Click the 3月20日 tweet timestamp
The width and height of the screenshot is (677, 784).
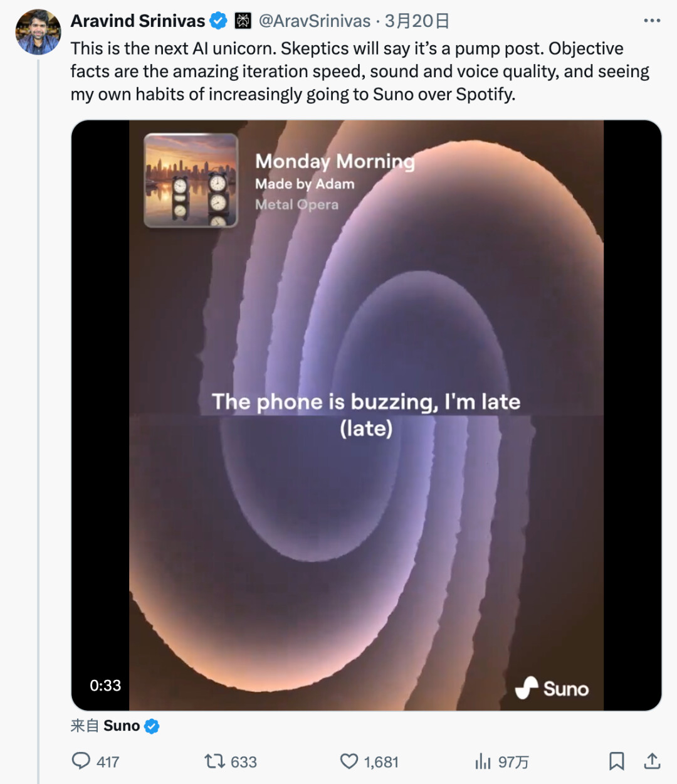pos(417,21)
